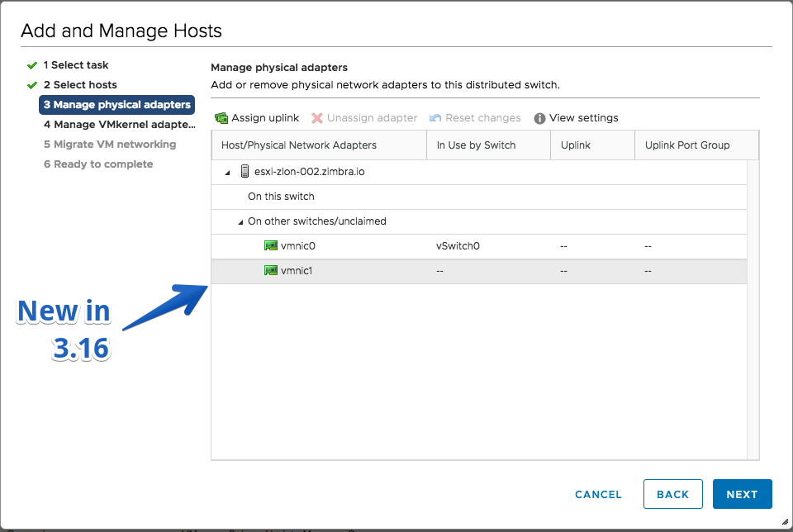
Task: Click the Assign uplink icon
Action: [x=221, y=118]
